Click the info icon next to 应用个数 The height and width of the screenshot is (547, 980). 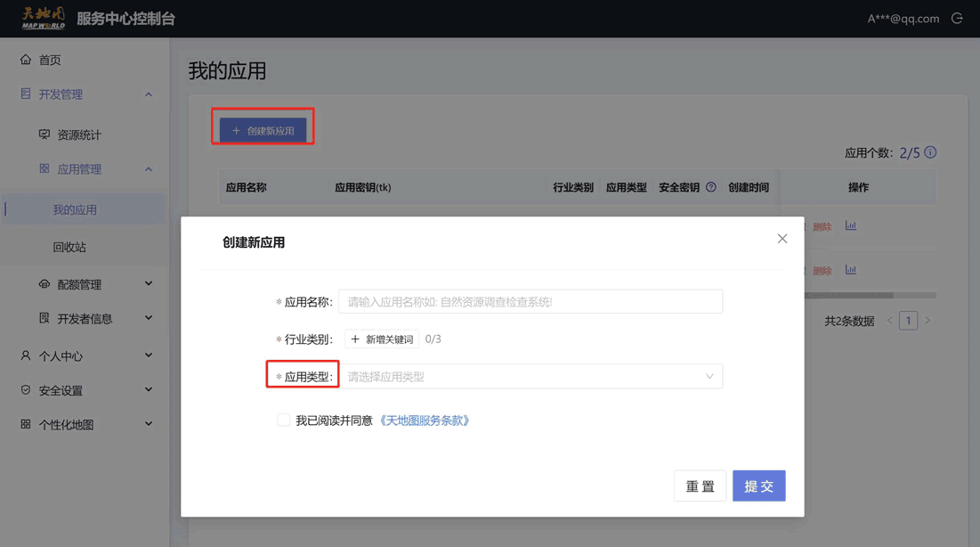930,152
